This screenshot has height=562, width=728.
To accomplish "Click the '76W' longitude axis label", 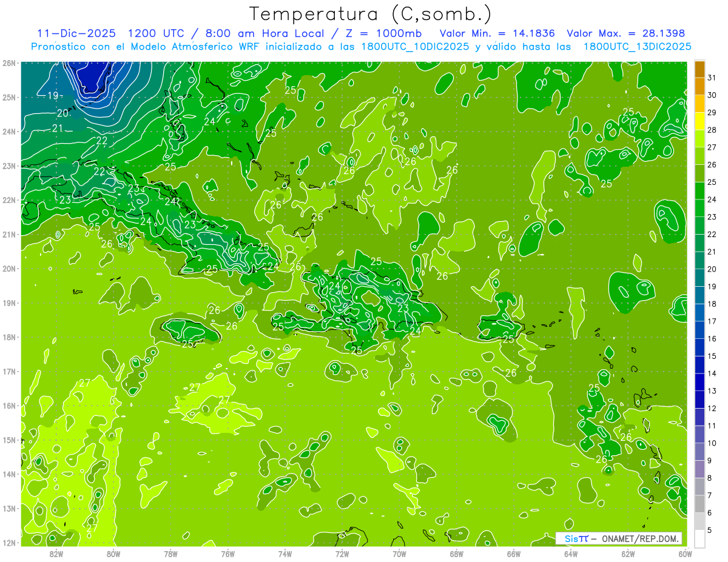I will pyautogui.click(x=227, y=554).
